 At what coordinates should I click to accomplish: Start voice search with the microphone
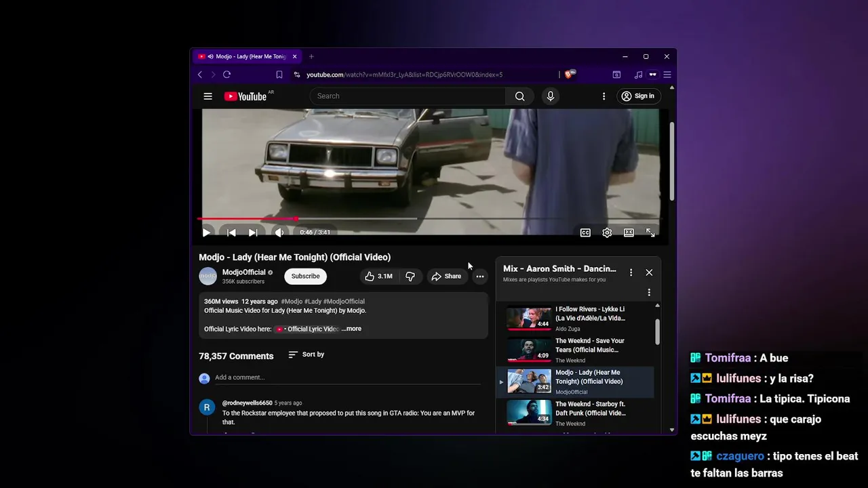pos(550,96)
